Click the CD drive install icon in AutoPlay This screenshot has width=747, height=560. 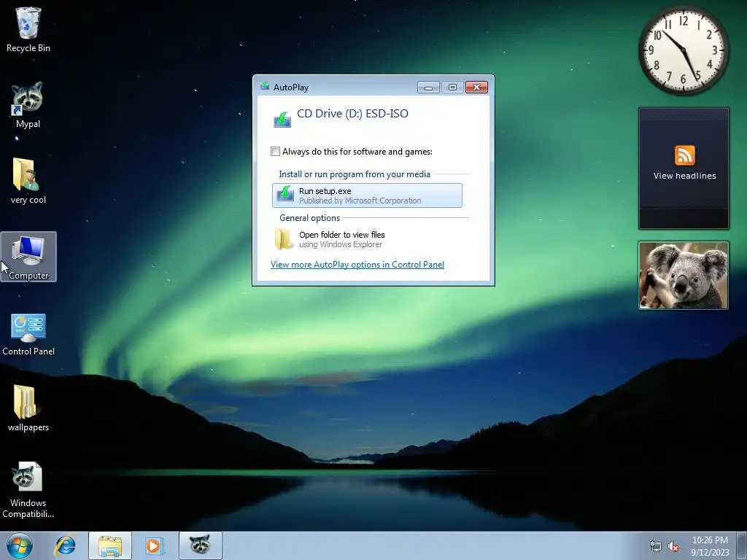tap(282, 119)
